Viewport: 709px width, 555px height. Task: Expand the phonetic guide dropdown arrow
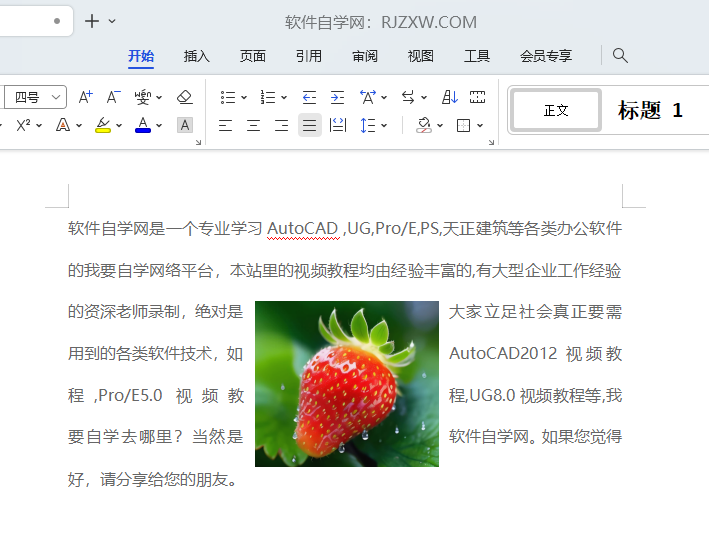point(159,98)
